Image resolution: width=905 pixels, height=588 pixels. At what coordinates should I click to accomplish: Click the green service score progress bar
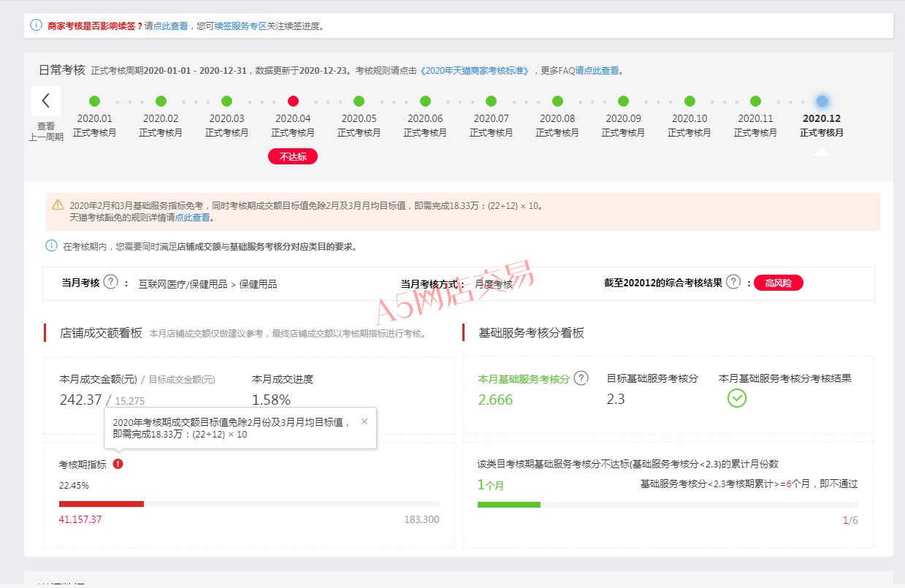508,505
